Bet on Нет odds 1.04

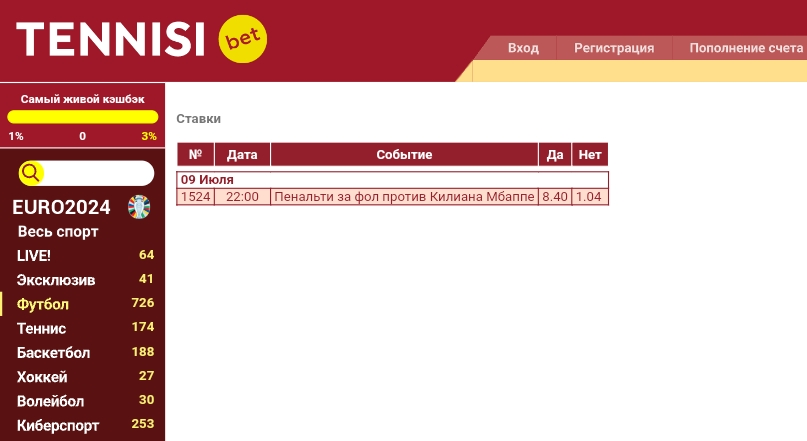pos(589,197)
